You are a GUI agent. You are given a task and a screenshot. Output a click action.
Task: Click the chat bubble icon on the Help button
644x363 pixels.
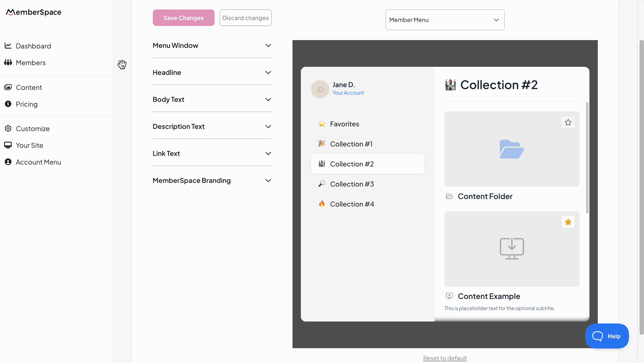tap(597, 336)
